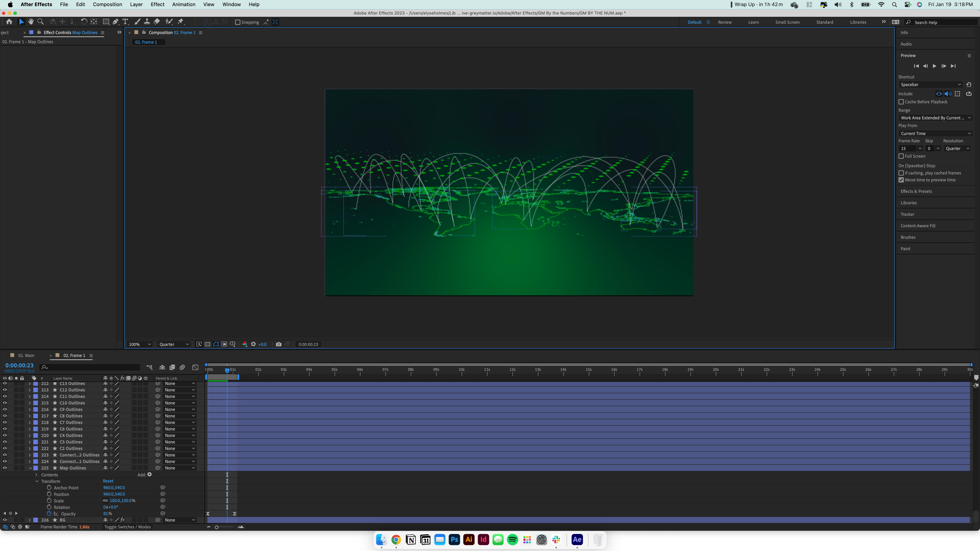Select the Puppet Pin tool
The width and height of the screenshot is (980, 551).
(181, 22)
